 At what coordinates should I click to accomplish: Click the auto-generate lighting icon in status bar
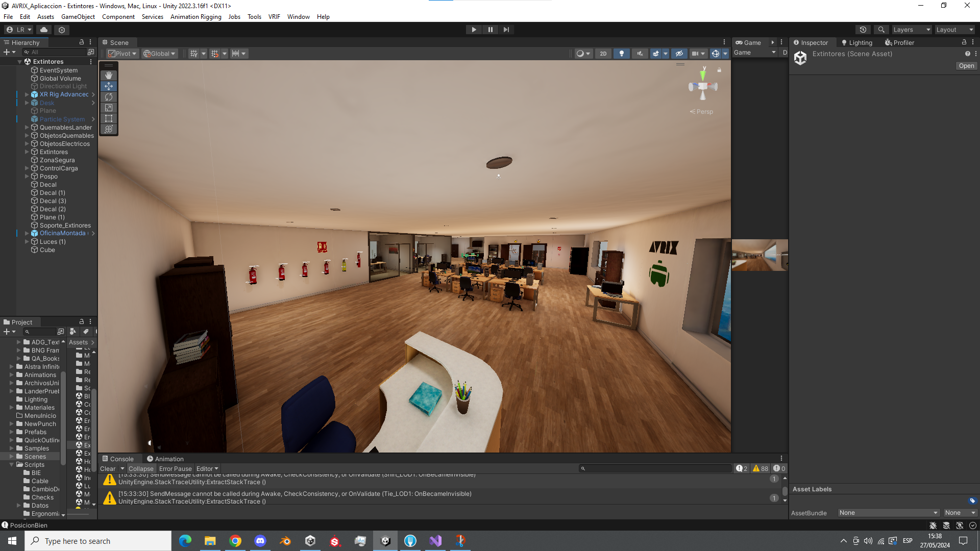tap(960, 525)
